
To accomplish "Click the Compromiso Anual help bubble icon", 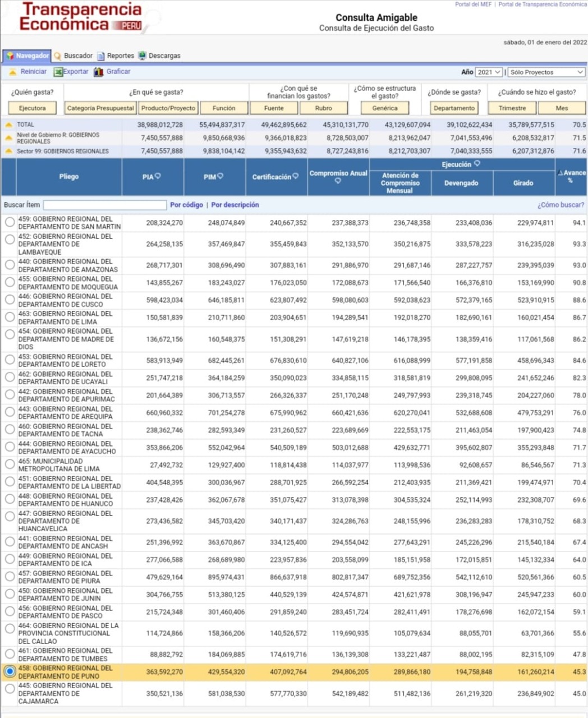I will 338,181.
